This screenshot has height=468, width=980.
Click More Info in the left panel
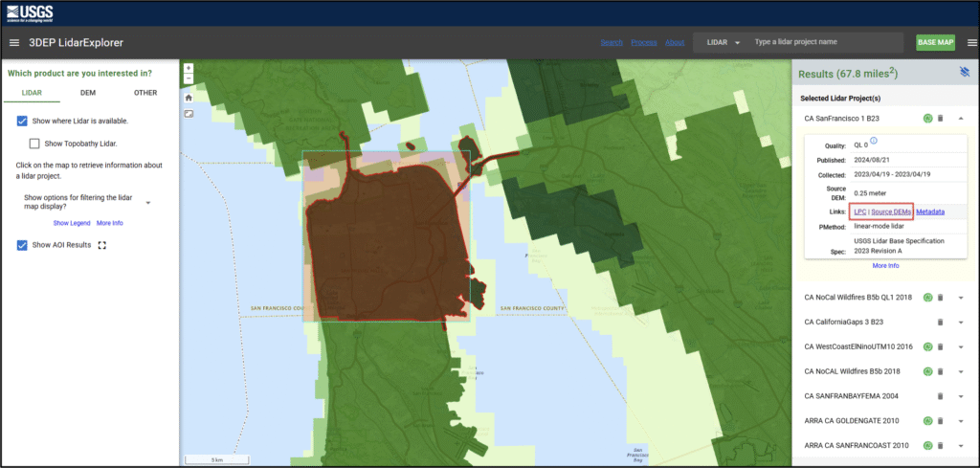click(x=110, y=223)
